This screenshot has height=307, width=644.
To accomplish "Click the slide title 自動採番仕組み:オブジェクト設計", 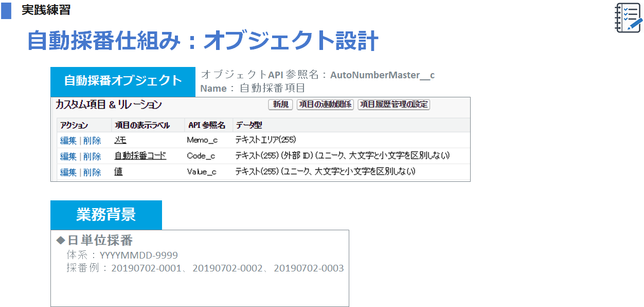I will pos(203,41).
